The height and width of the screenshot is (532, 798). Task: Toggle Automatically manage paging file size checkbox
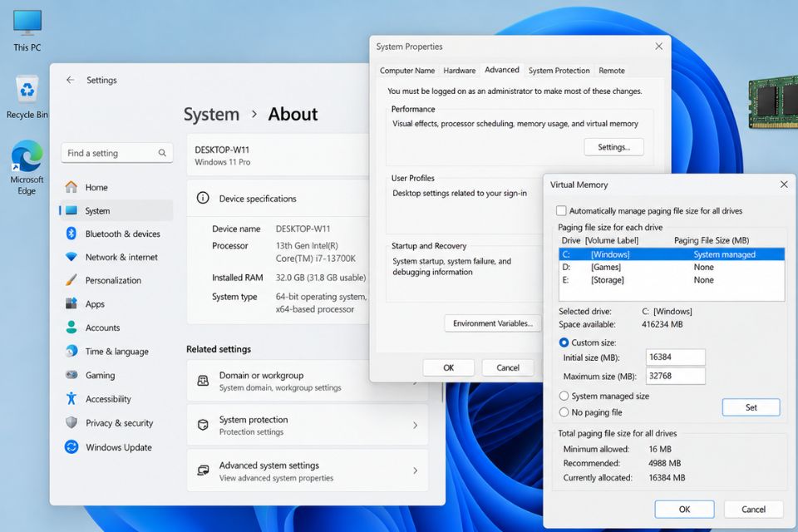click(561, 211)
